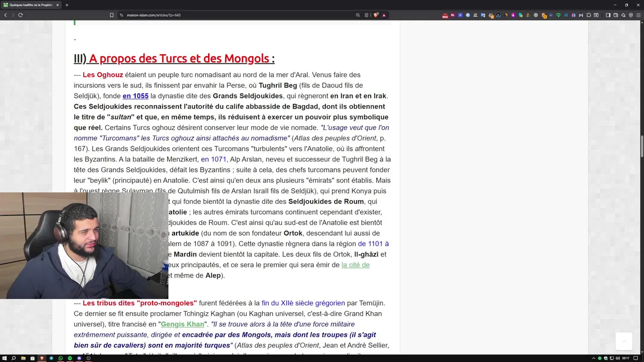This screenshot has height=362, width=644.
Task: Bookmark this page via the bookmark icon
Action: (x=112, y=15)
